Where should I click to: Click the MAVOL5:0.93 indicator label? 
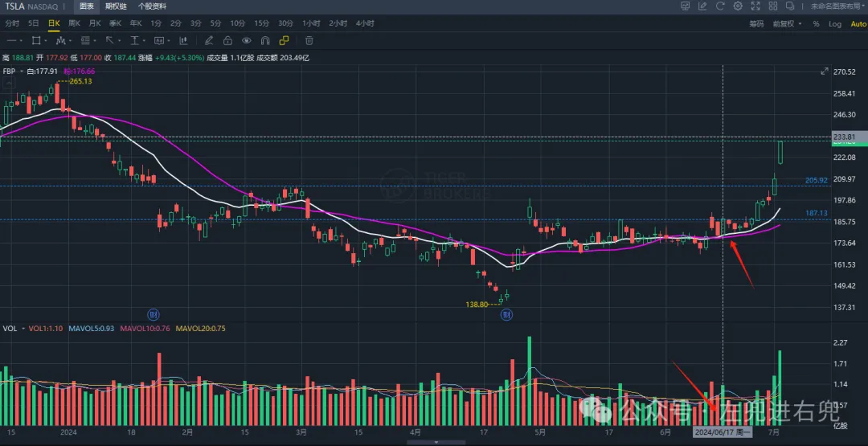click(x=92, y=328)
